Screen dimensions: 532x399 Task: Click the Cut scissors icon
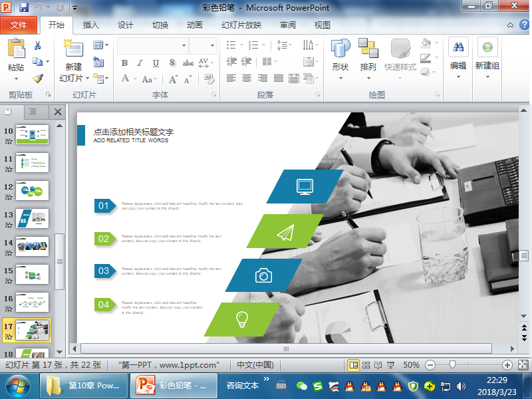click(38, 45)
